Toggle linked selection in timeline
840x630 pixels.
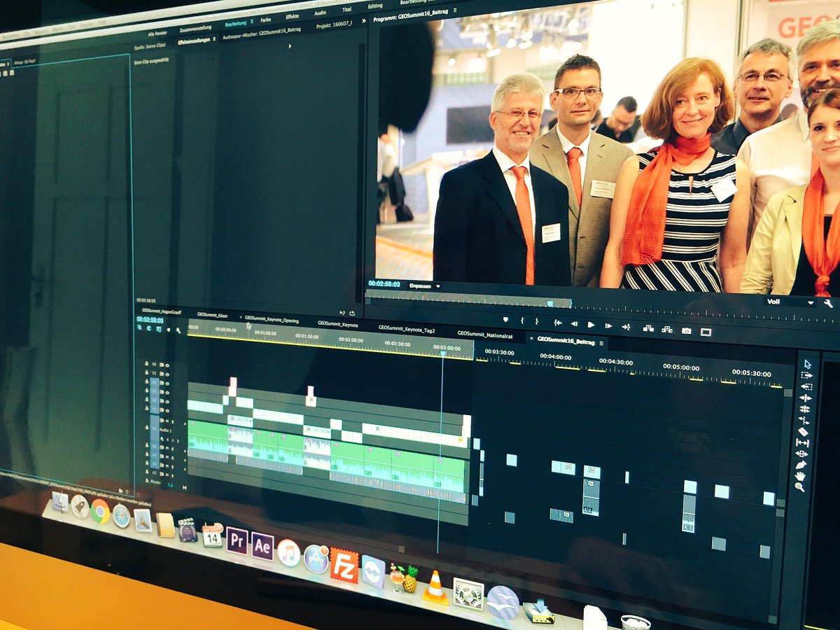point(158,328)
